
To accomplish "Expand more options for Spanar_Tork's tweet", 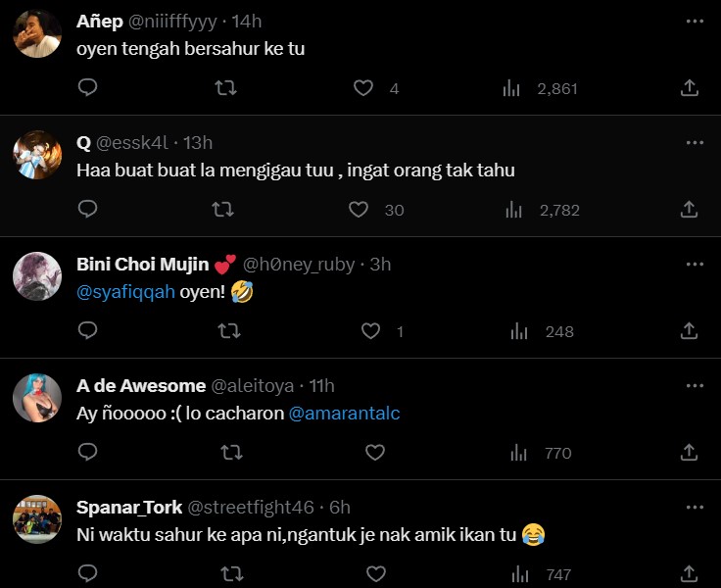I will click(x=695, y=508).
